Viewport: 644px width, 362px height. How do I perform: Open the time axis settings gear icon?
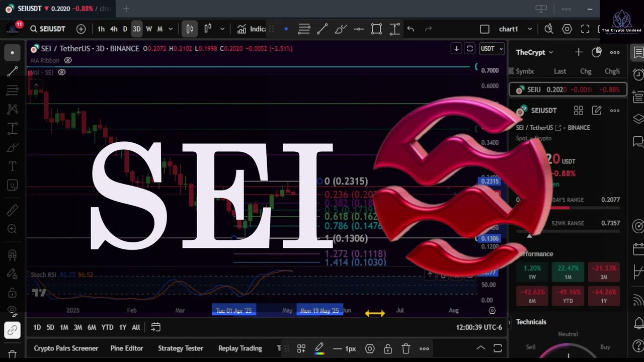(492, 311)
